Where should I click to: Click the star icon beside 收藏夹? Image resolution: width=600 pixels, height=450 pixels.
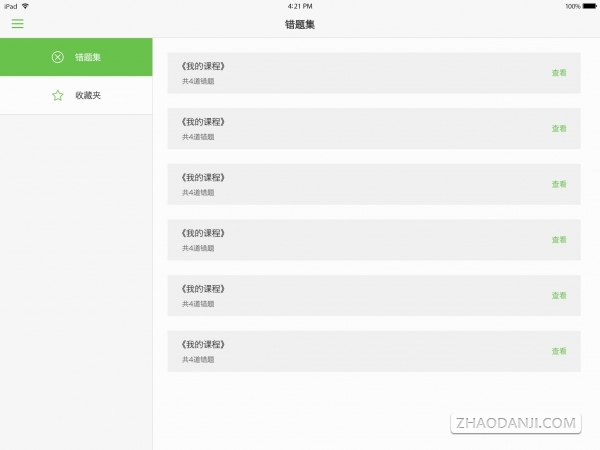58,95
